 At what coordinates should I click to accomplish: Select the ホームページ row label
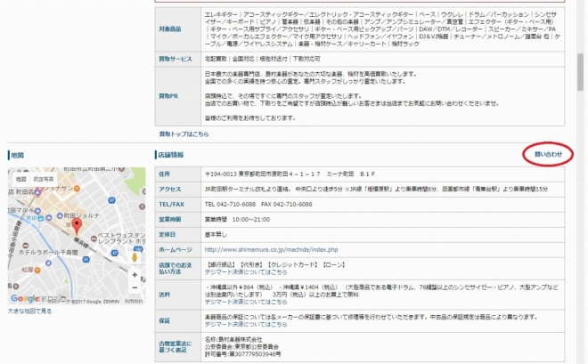point(176,249)
